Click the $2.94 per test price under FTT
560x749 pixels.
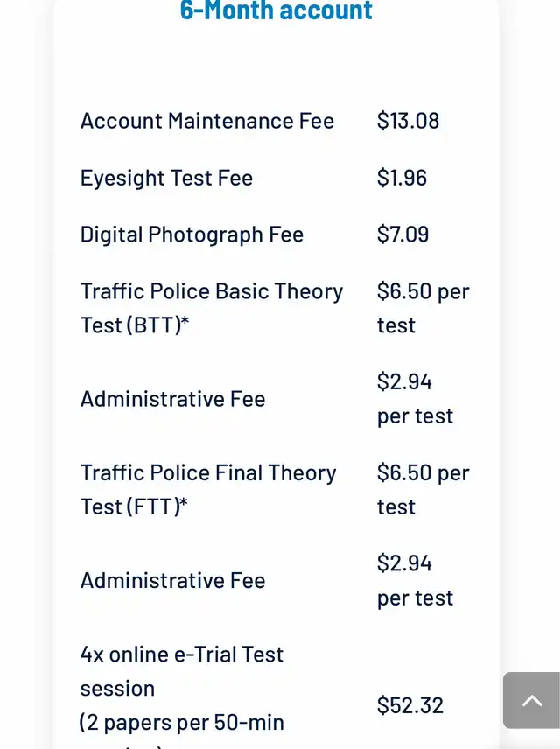(x=415, y=580)
